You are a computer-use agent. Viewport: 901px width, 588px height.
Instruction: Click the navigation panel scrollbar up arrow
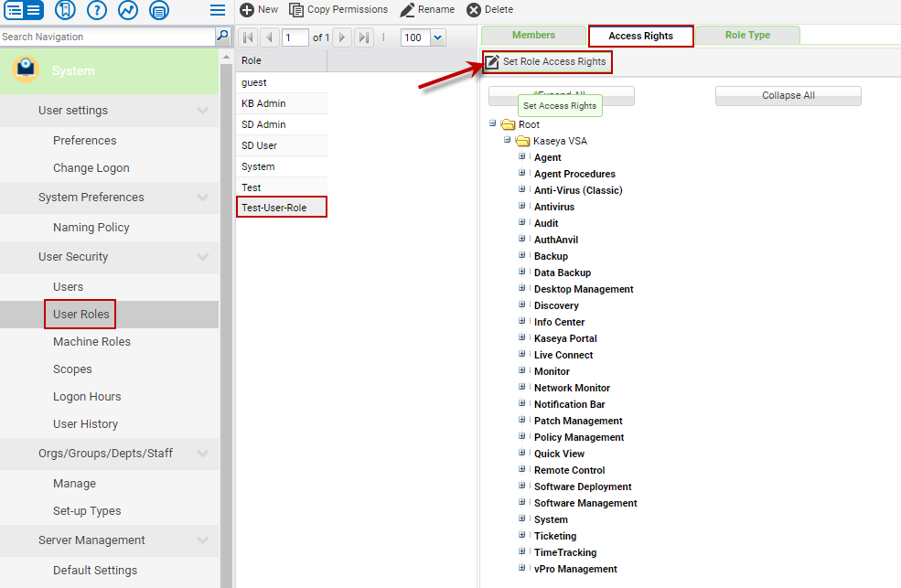tap(226, 57)
